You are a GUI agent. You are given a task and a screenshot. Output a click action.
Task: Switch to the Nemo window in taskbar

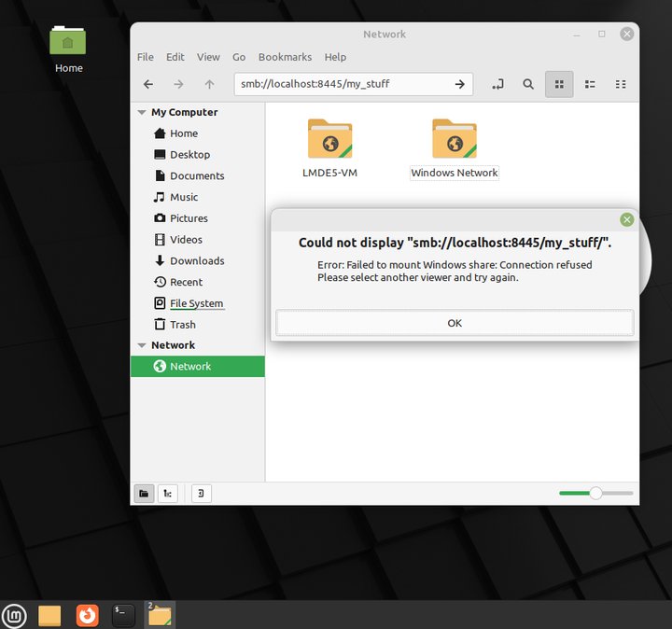(160, 615)
